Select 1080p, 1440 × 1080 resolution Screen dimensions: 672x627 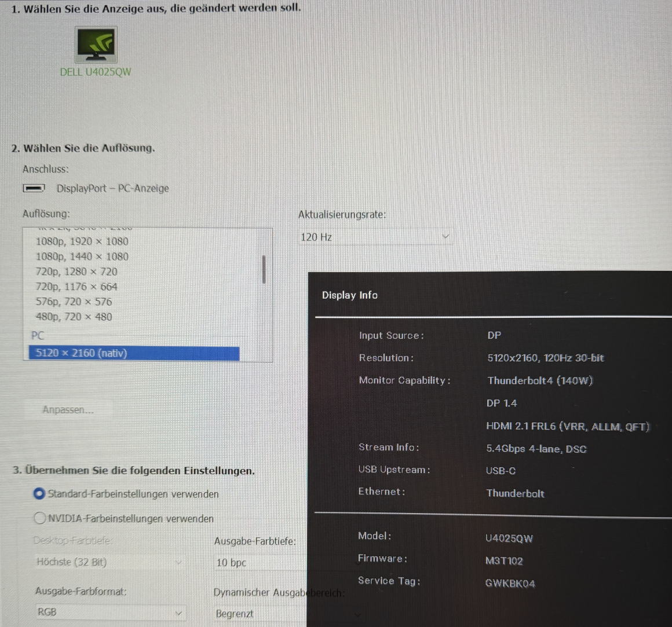[82, 256]
